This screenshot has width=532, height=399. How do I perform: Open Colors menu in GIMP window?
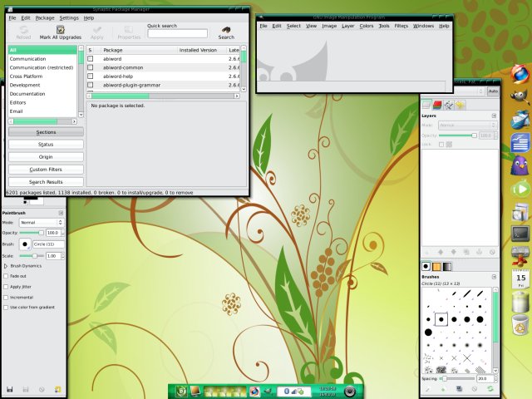click(x=366, y=26)
